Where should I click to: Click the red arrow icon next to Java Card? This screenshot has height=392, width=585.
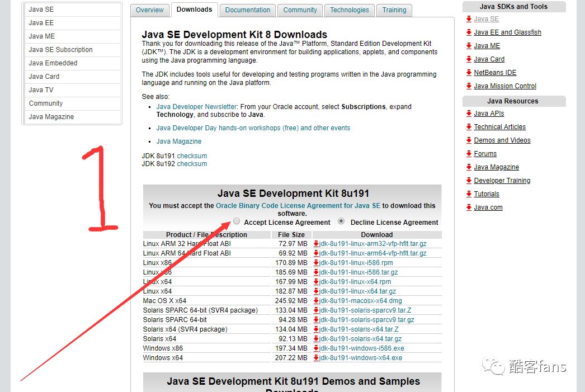tap(469, 59)
